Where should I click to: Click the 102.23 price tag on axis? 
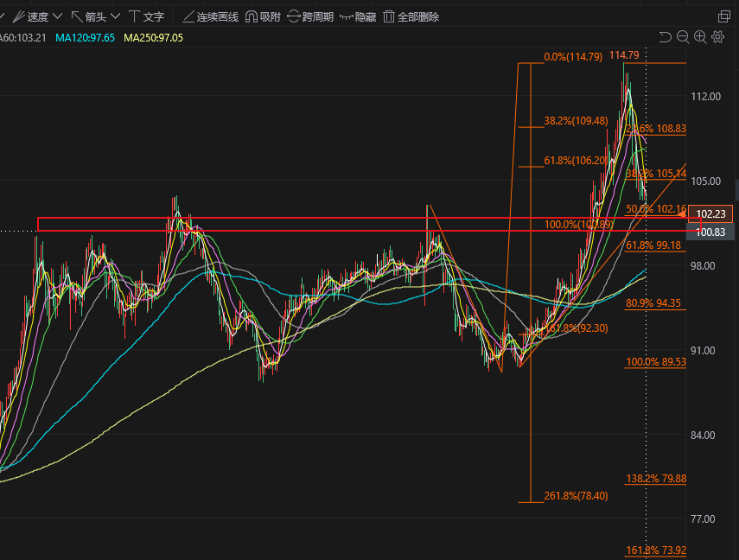click(x=714, y=214)
